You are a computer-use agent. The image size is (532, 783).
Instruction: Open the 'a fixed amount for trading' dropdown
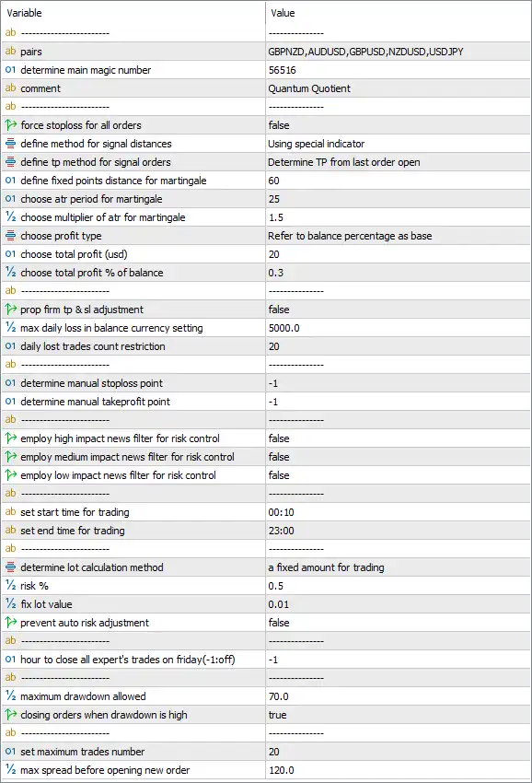coord(398,567)
